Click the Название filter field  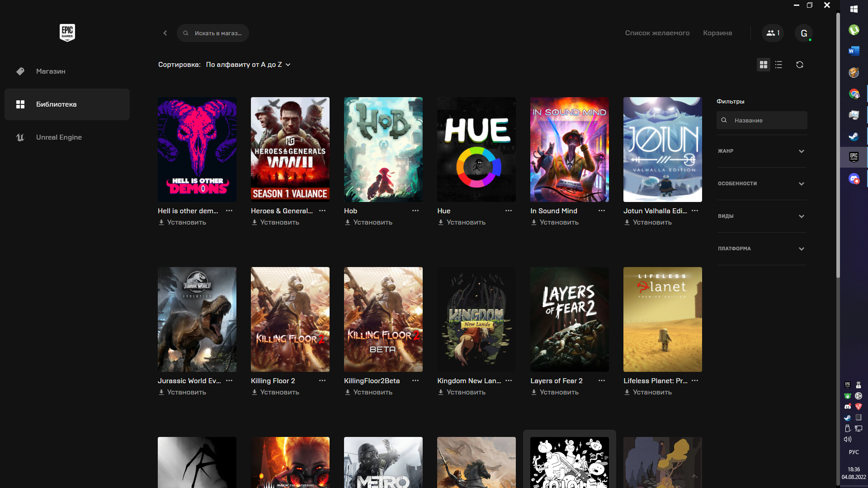point(762,120)
